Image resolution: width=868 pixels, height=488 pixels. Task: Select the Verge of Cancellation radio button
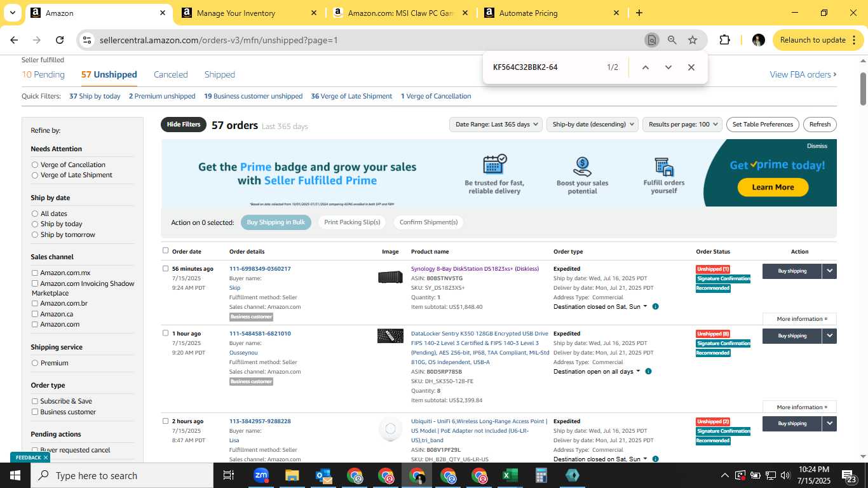[x=35, y=165]
